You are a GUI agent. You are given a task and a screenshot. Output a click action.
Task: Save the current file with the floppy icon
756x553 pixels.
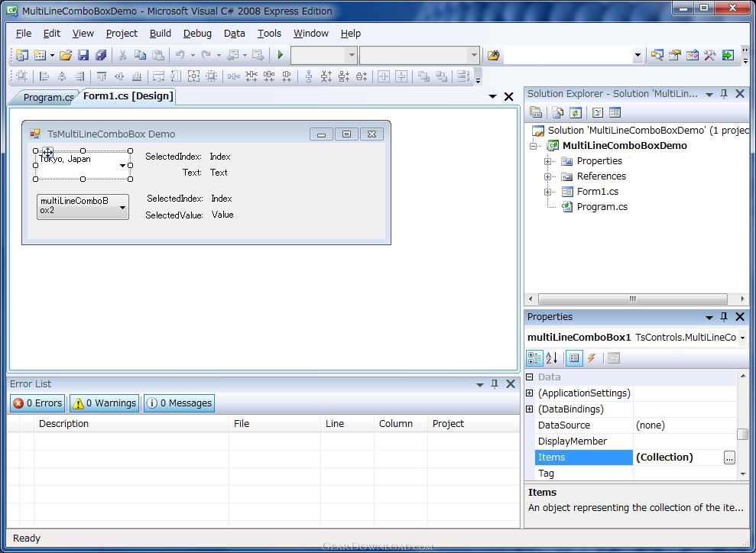[x=83, y=56]
